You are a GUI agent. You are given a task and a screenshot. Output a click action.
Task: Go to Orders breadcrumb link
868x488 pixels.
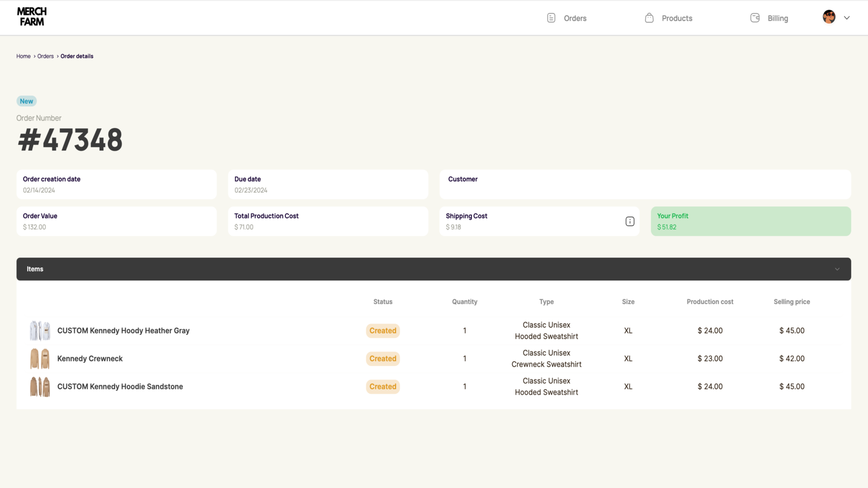pyautogui.click(x=46, y=56)
